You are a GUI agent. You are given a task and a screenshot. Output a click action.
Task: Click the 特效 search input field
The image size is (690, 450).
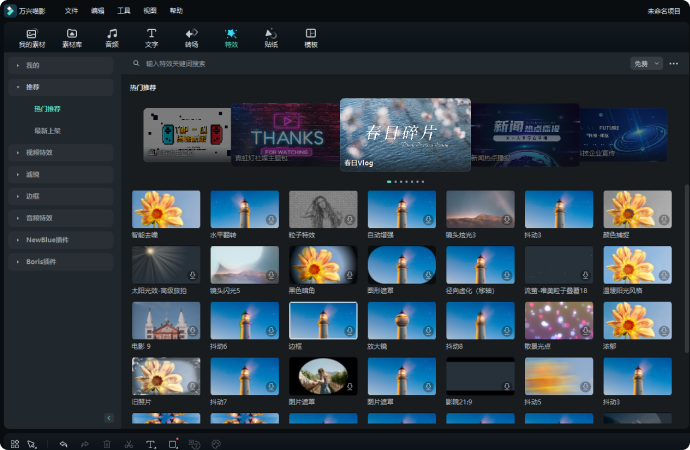300,63
